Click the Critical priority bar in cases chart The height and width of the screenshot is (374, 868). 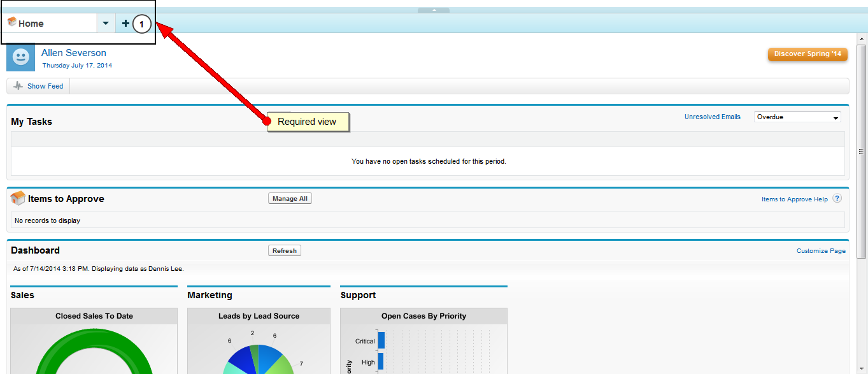(x=381, y=340)
